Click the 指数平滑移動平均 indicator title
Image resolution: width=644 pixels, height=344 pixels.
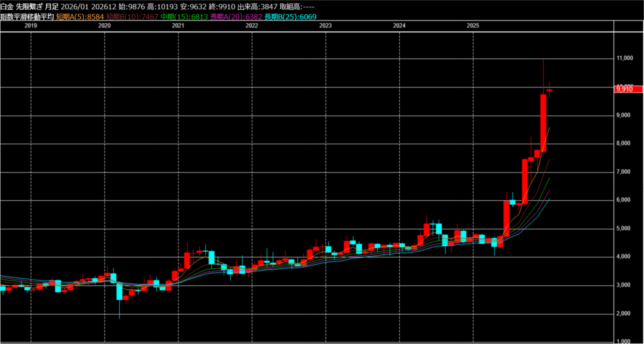click(27, 17)
